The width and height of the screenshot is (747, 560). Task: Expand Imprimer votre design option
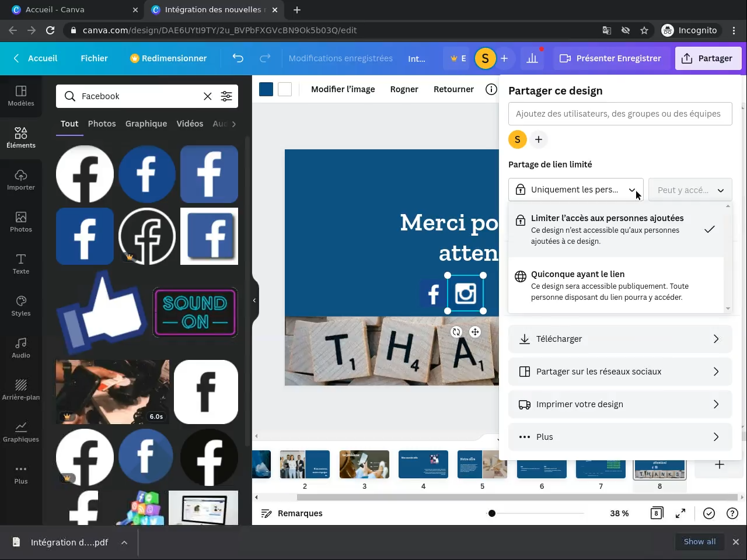click(620, 404)
